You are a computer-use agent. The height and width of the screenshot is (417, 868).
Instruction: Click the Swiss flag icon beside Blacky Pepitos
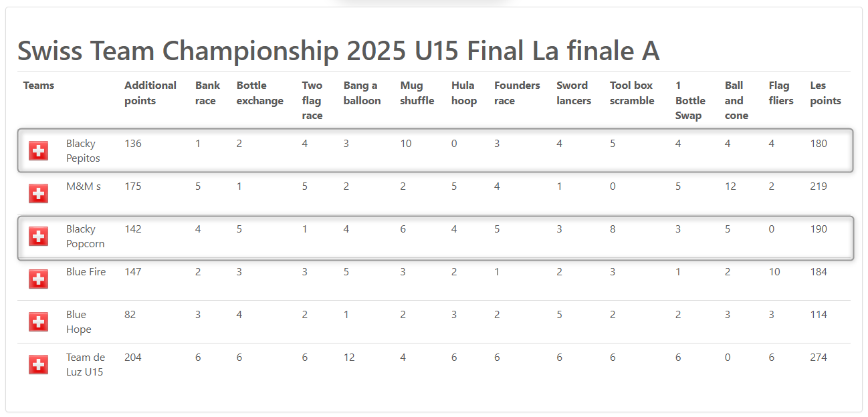(x=39, y=151)
